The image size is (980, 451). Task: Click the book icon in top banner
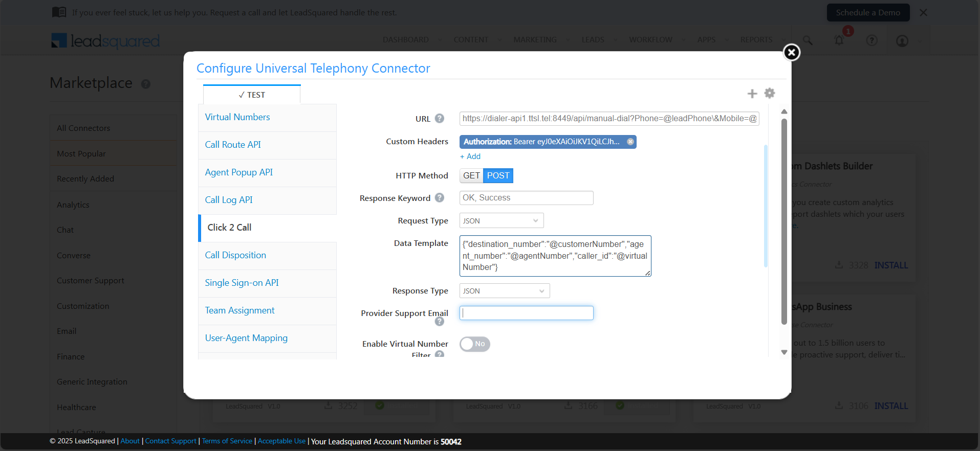click(59, 12)
